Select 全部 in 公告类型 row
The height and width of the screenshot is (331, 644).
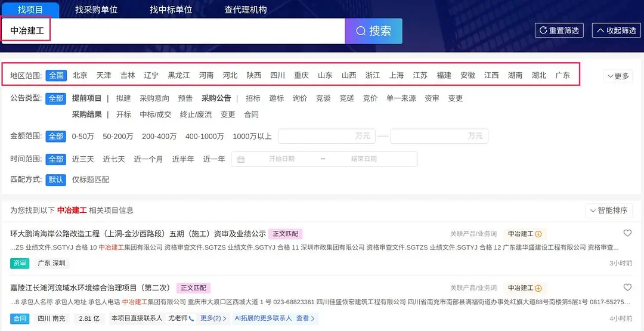[56, 98]
